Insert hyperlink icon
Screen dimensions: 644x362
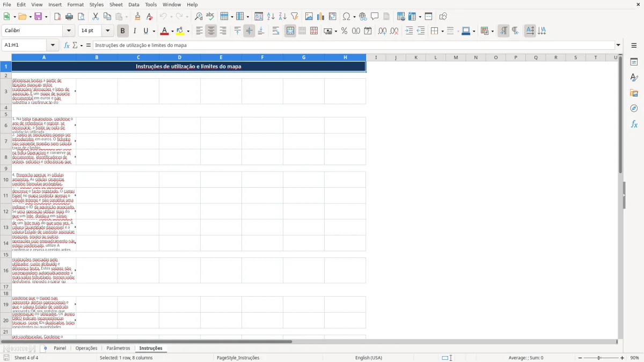click(x=363, y=17)
